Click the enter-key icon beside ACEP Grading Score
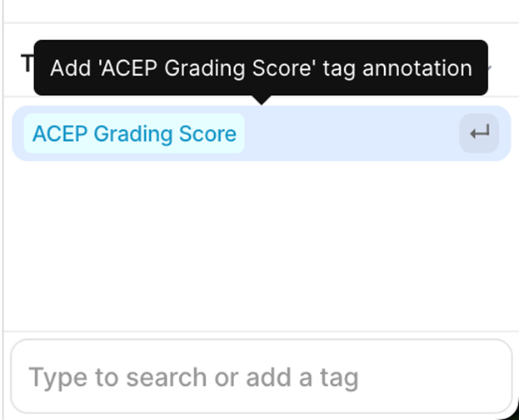 tap(479, 133)
